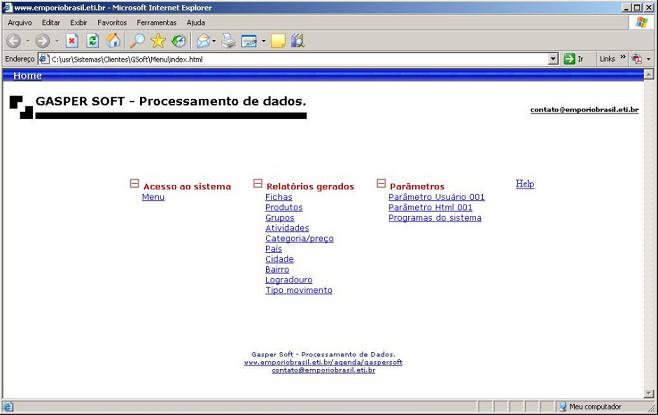Open the Favoritos menu
This screenshot has width=658, height=415.
click(111, 22)
